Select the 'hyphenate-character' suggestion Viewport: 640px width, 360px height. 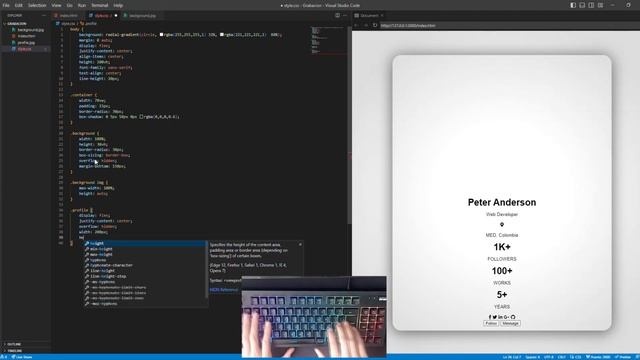pos(145,265)
